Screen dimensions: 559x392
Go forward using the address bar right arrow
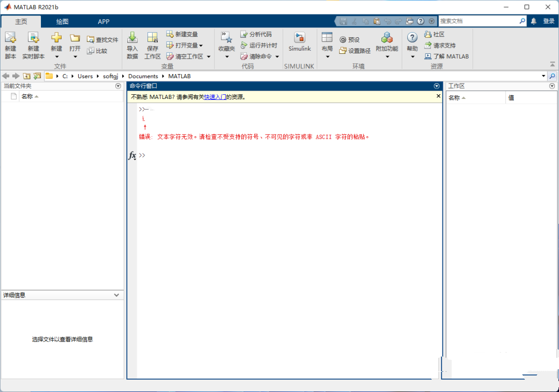pos(16,76)
